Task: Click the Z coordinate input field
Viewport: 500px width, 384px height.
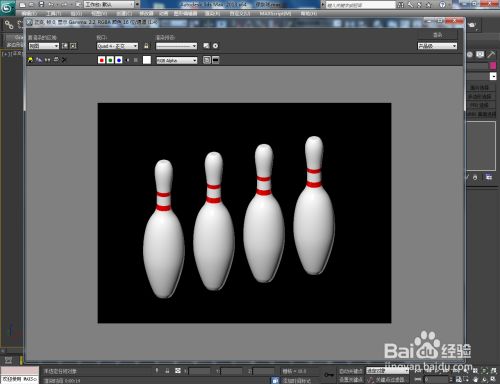Action: (x=263, y=371)
